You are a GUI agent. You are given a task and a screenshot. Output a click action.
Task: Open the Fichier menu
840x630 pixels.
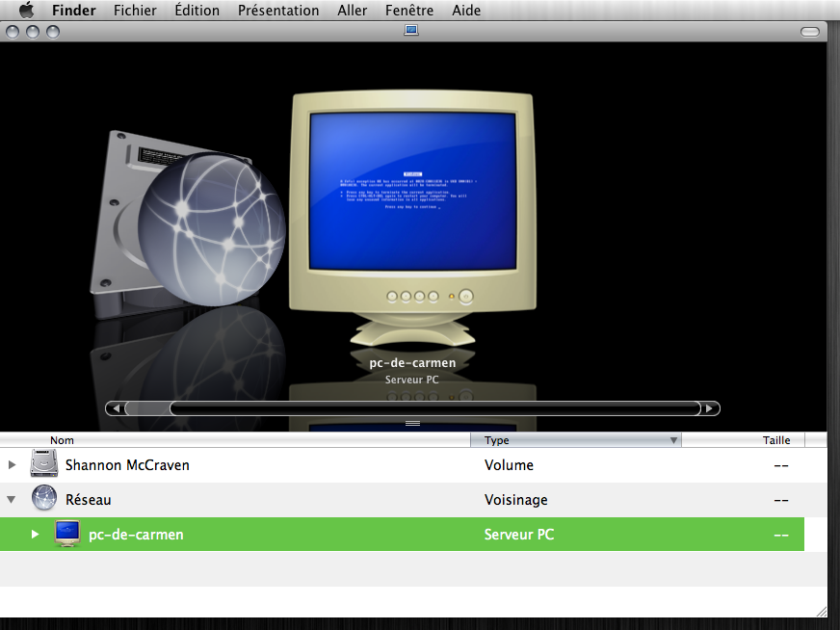135,11
